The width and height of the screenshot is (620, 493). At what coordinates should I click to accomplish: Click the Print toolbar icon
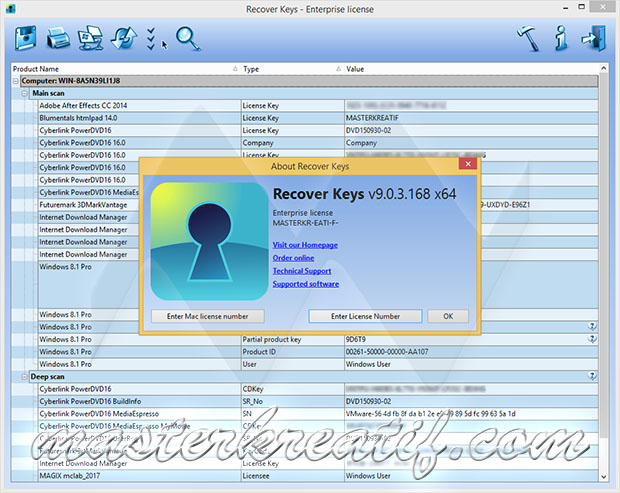point(58,39)
